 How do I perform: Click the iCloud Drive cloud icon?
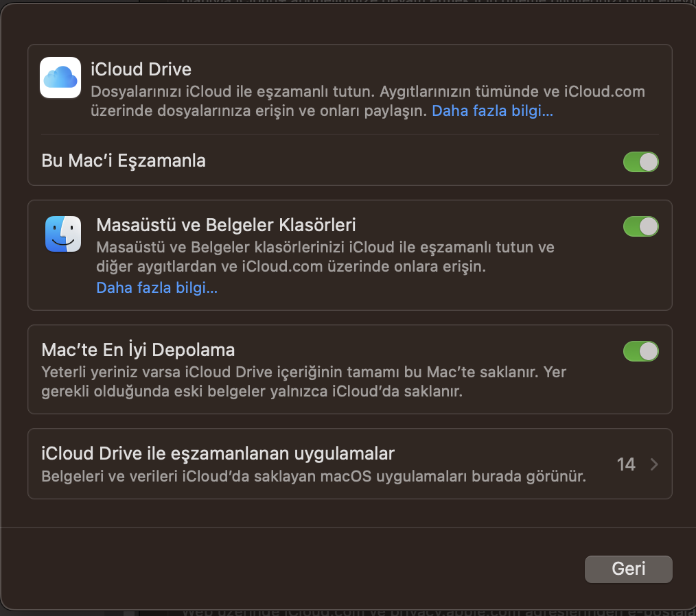tap(60, 78)
